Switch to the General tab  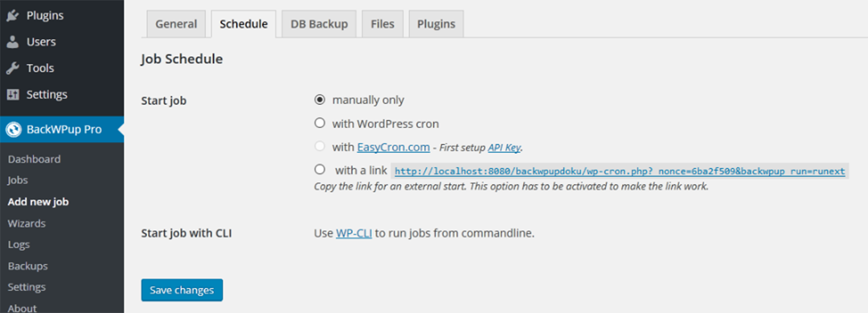pos(176,24)
